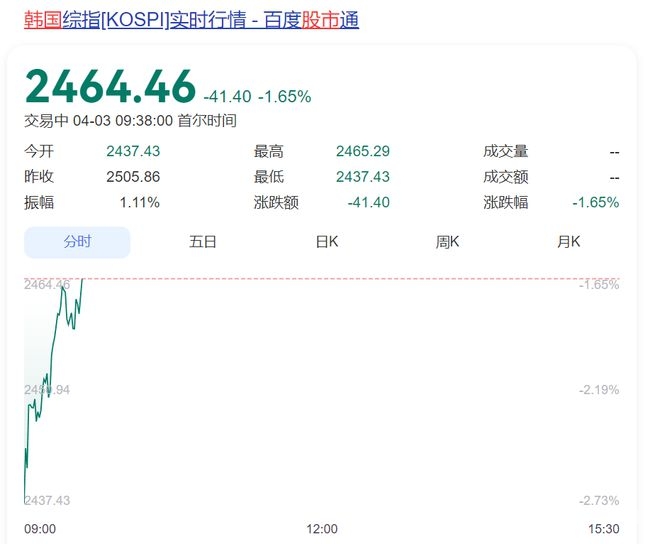This screenshot has width=660, height=544.
Task: Click the index price 2464.46
Action: coord(110,87)
